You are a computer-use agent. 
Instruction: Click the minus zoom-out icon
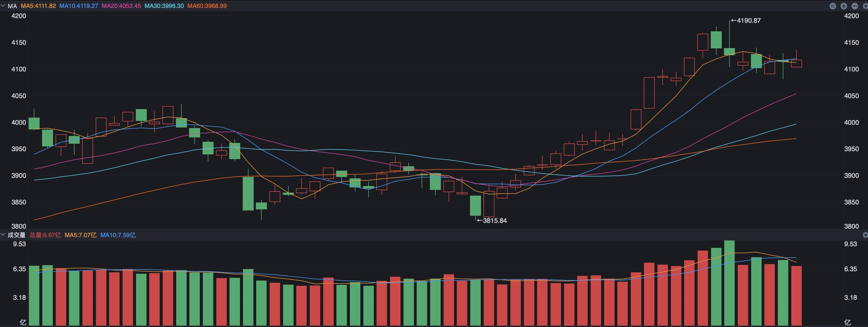[855, 6]
